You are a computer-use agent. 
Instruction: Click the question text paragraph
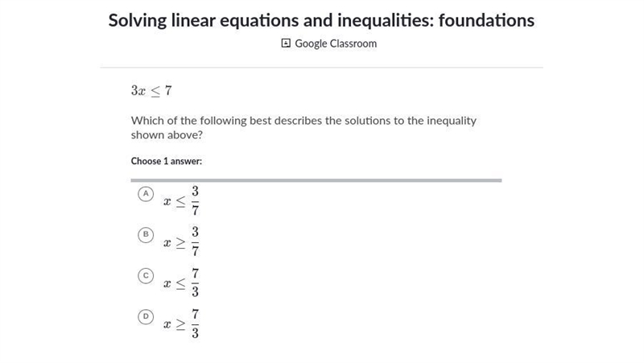pyautogui.click(x=303, y=128)
